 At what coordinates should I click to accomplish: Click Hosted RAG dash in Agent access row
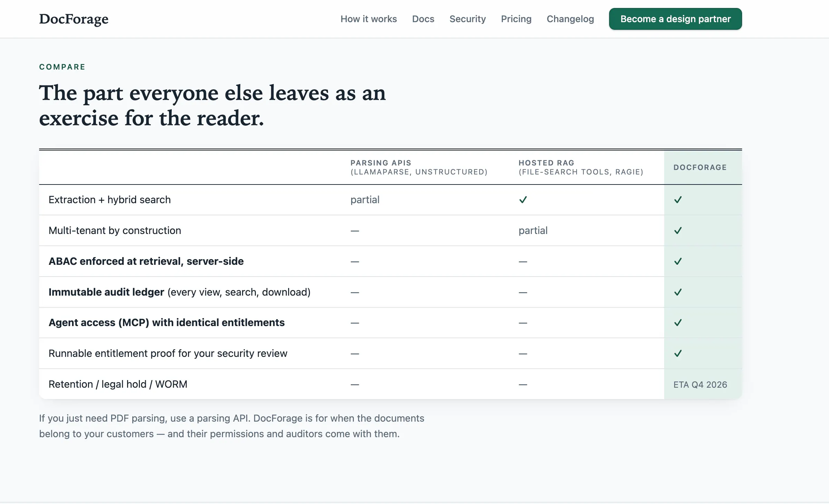click(523, 323)
